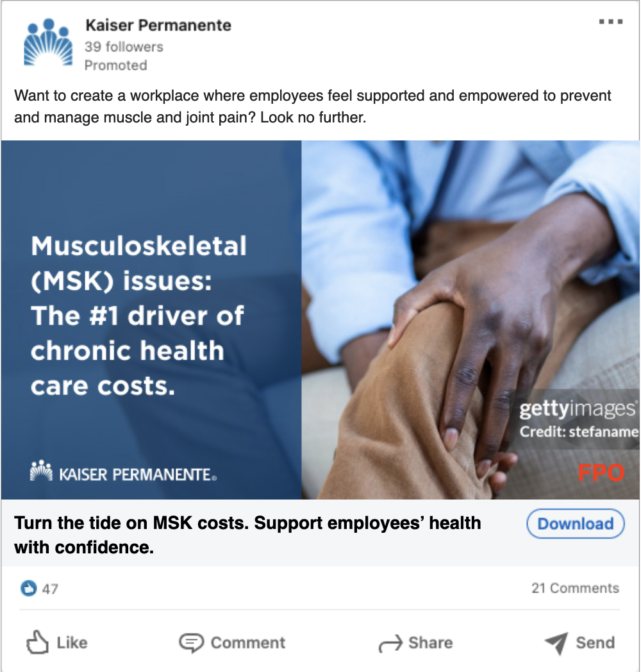Click the Kaiser Permanente profile logo
The image size is (641, 672).
[x=48, y=42]
